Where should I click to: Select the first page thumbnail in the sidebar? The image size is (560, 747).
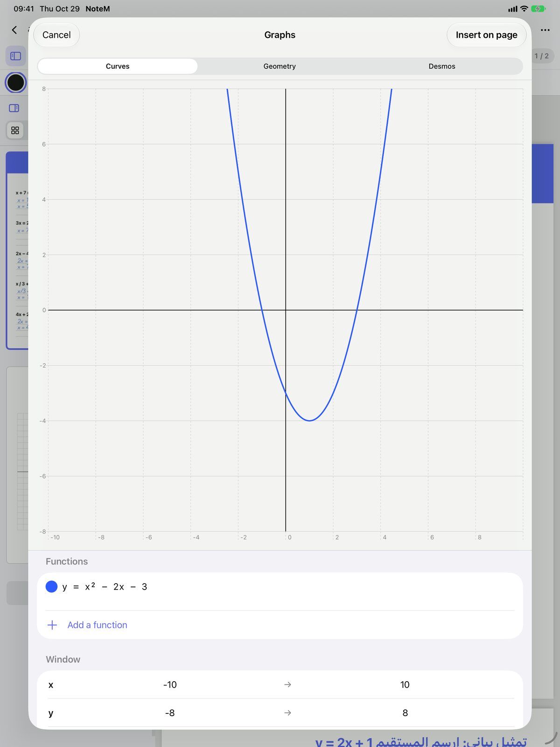17,250
